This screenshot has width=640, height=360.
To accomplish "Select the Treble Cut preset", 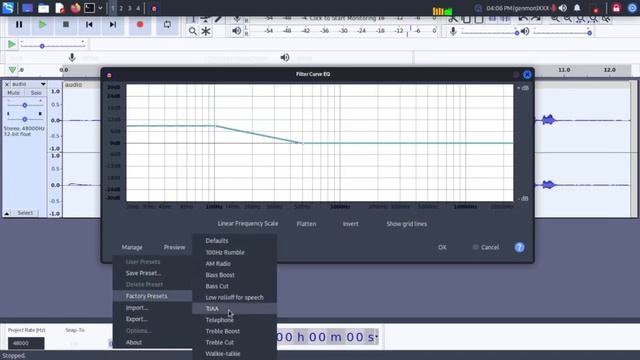I will (x=234, y=342).
